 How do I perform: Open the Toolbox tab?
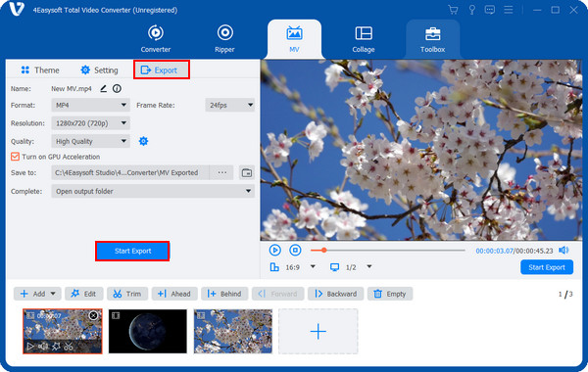(x=433, y=38)
